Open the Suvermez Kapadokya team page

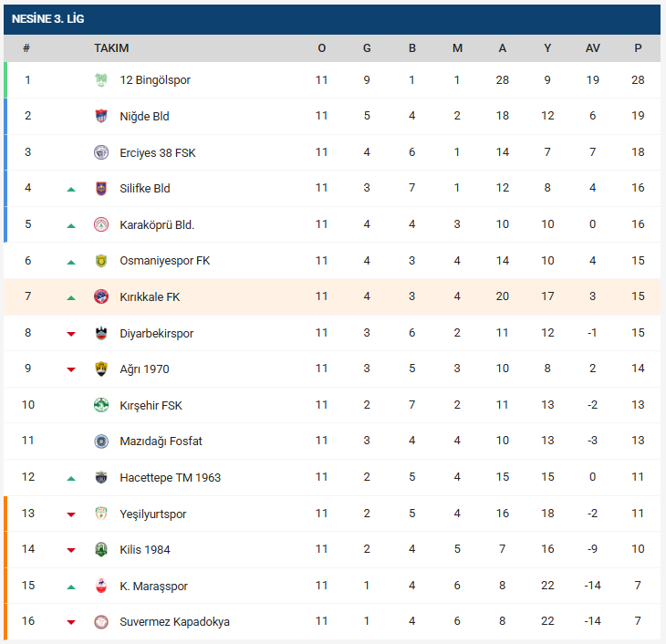tap(174, 622)
